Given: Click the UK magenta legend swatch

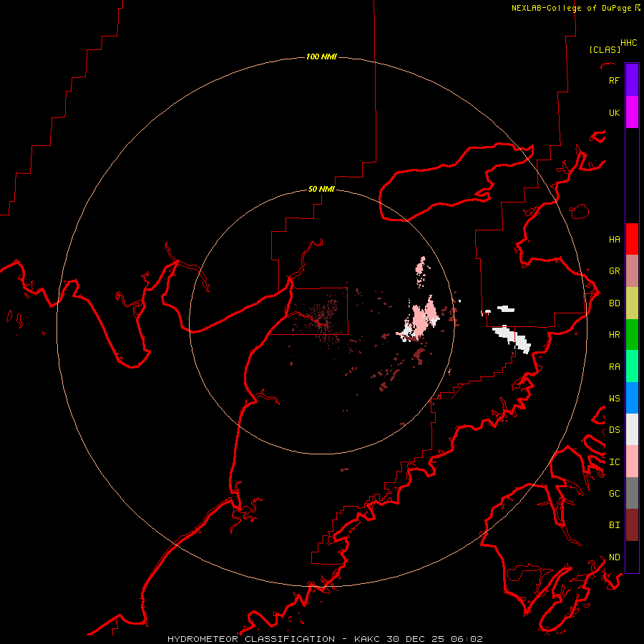Looking at the screenshot, I should [x=632, y=112].
